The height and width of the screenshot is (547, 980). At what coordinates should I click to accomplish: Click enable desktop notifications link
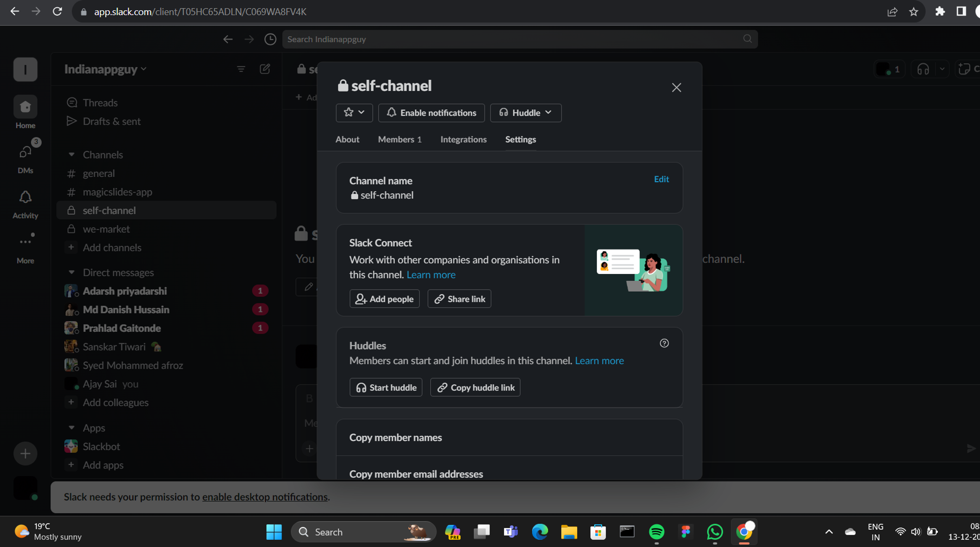point(265,497)
